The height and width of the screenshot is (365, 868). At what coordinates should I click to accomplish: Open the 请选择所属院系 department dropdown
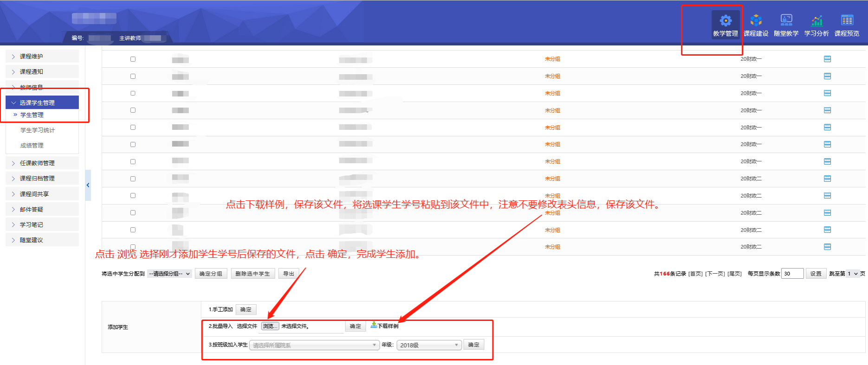coord(314,345)
